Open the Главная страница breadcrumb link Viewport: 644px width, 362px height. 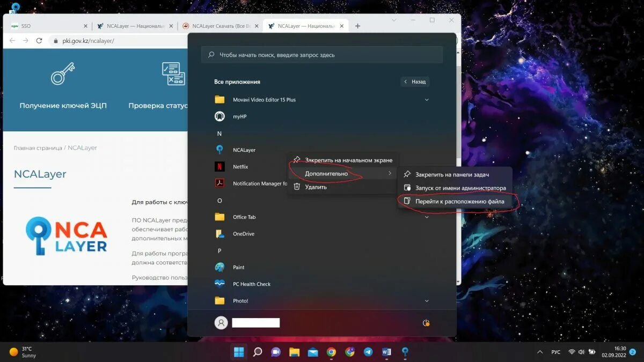[38, 147]
